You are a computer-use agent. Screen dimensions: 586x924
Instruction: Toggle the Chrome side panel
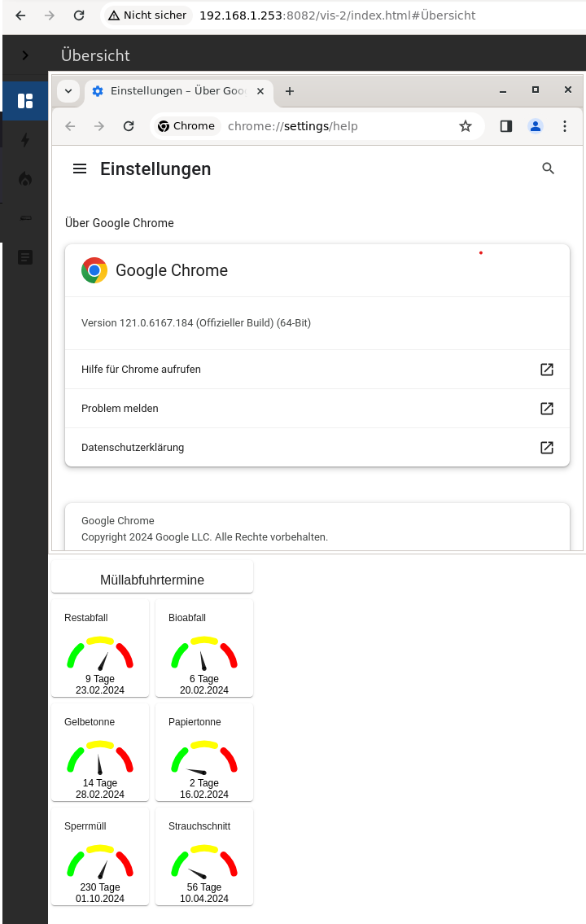506,126
